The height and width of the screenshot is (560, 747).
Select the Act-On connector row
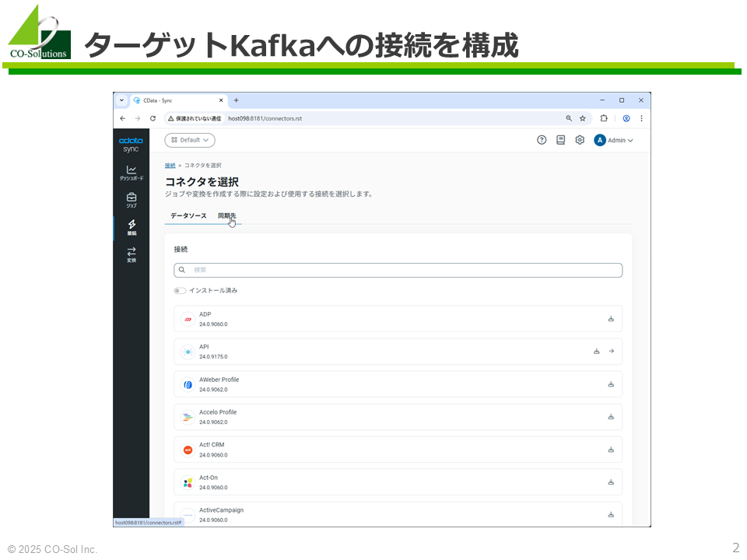click(x=398, y=482)
